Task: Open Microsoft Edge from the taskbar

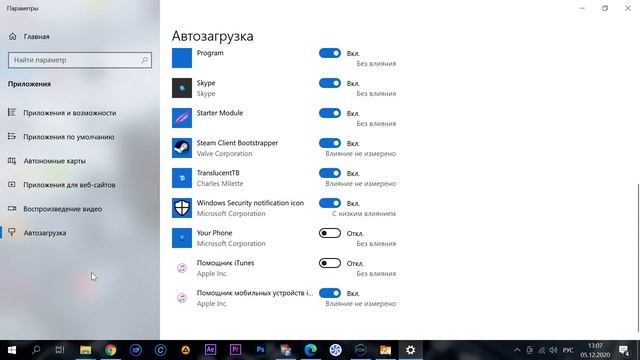Action: [x=311, y=350]
